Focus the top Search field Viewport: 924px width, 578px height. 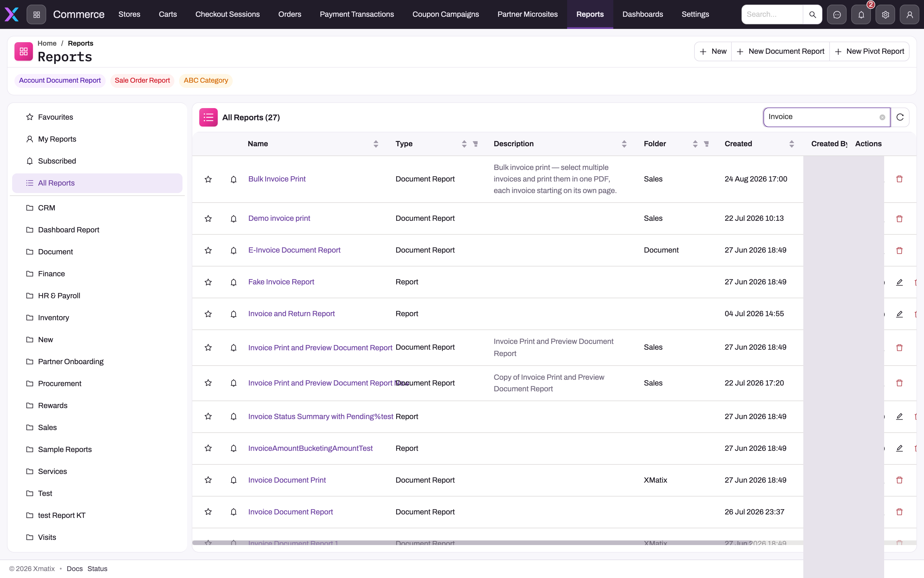coord(772,14)
